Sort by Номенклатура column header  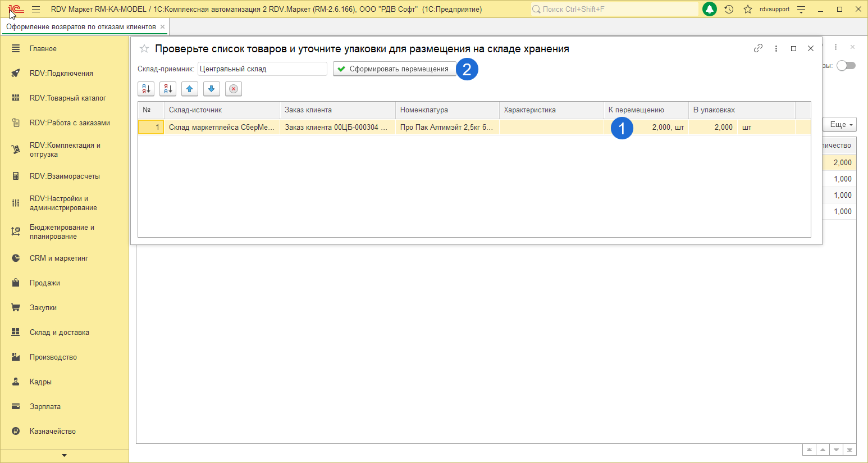(447, 110)
